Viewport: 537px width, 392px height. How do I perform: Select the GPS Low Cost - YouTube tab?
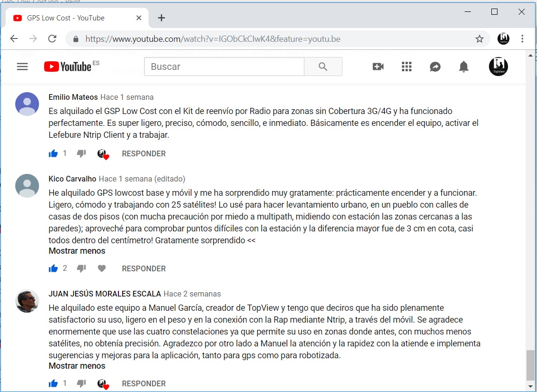(77, 18)
